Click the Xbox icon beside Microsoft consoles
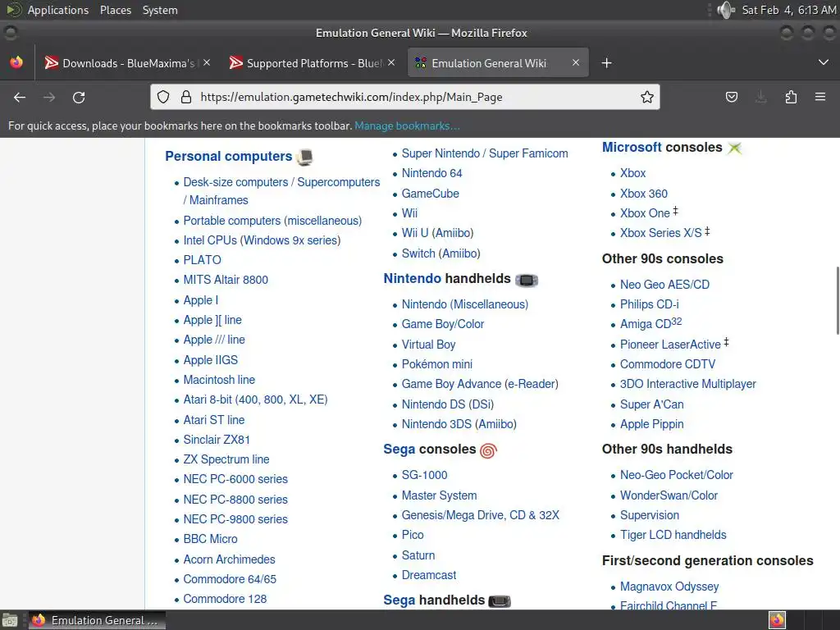The width and height of the screenshot is (840, 630). click(x=734, y=148)
